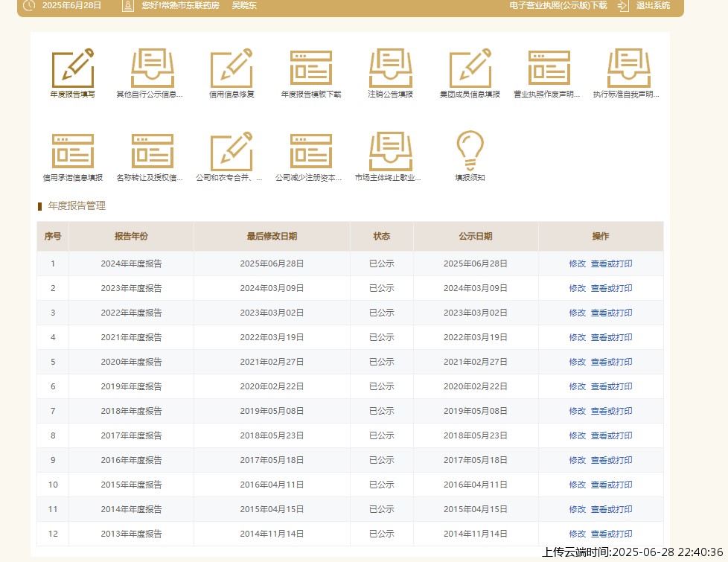Viewport: 728px width, 562px height.
Task: Click 查看或打印 for the 2024年年度报告
Action: coord(611,264)
